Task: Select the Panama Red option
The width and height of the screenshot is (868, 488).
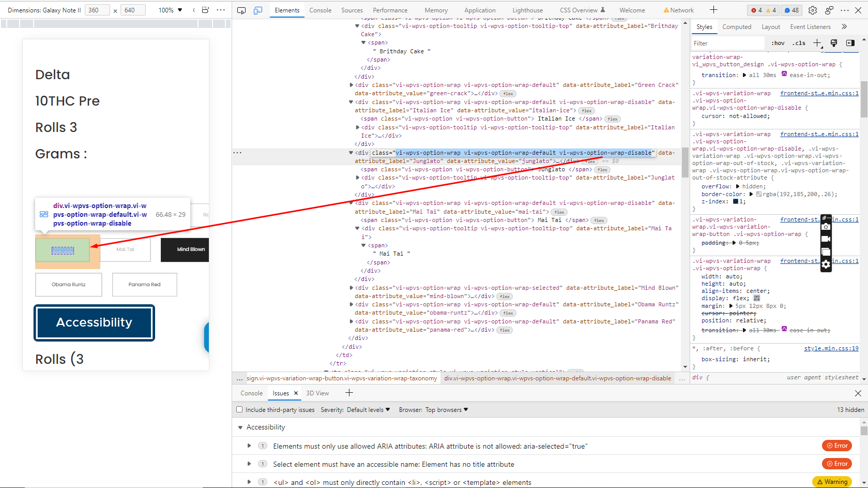Action: 145,285
